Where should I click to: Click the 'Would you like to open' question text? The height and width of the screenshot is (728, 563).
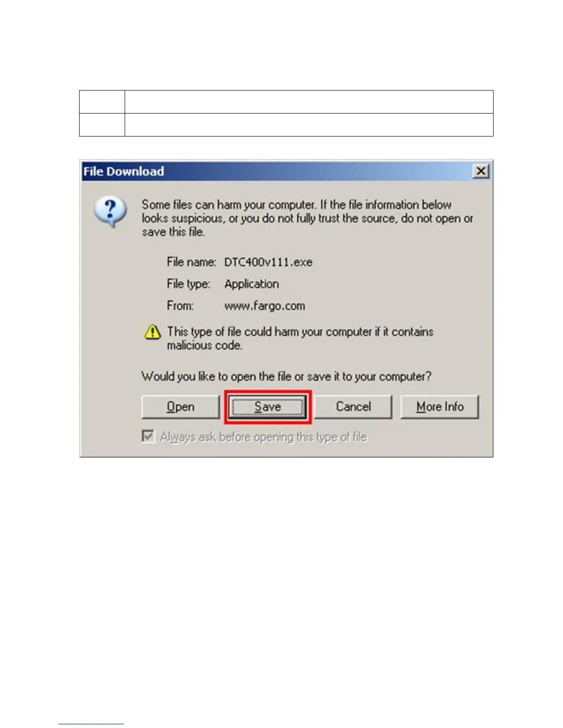pos(286,376)
